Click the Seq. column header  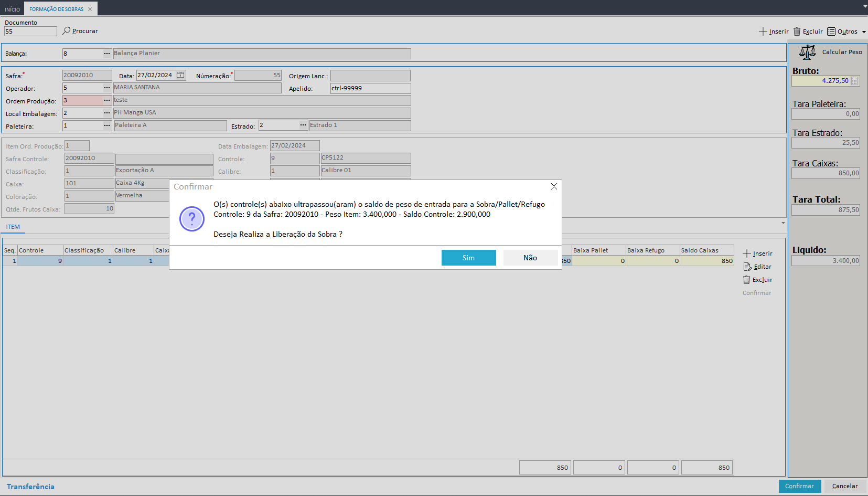coord(10,250)
